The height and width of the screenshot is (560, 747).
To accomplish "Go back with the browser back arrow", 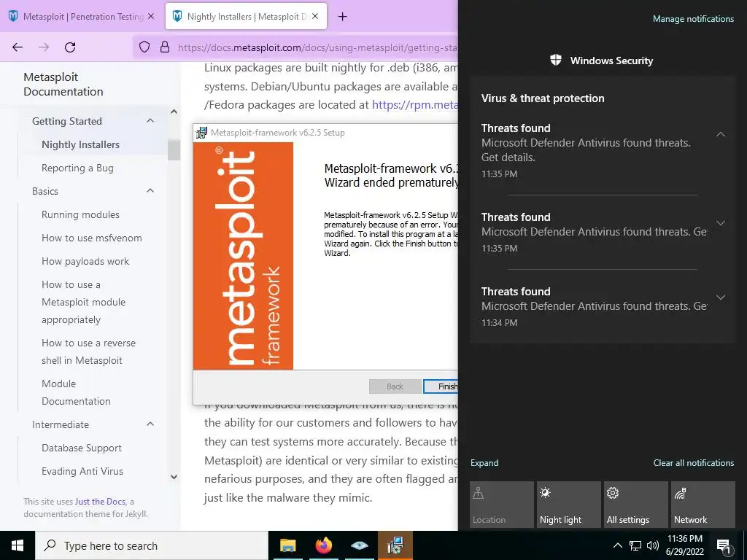I will point(18,47).
